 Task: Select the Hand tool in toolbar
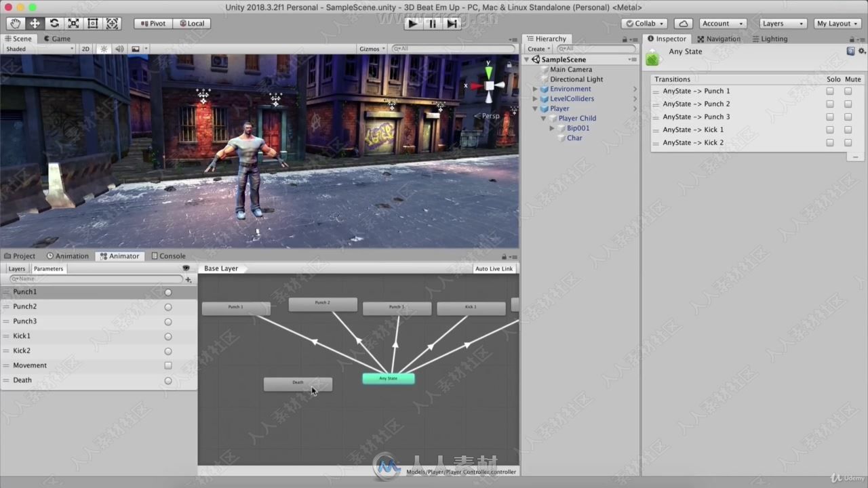pyautogui.click(x=15, y=23)
